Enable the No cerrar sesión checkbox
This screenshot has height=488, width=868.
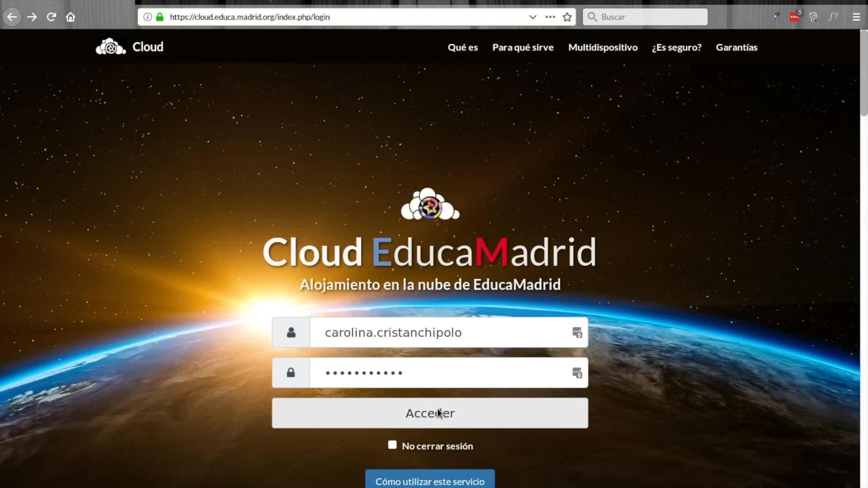tap(392, 445)
